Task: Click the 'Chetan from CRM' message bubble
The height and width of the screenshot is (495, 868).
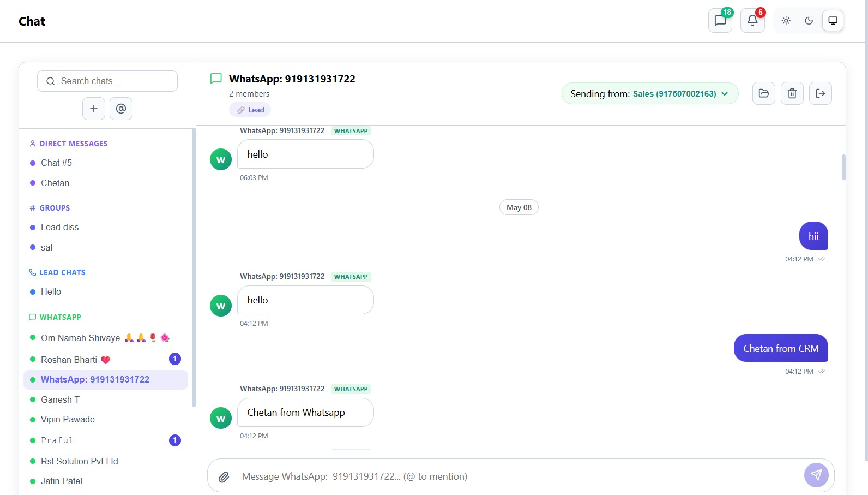Action: pos(781,348)
